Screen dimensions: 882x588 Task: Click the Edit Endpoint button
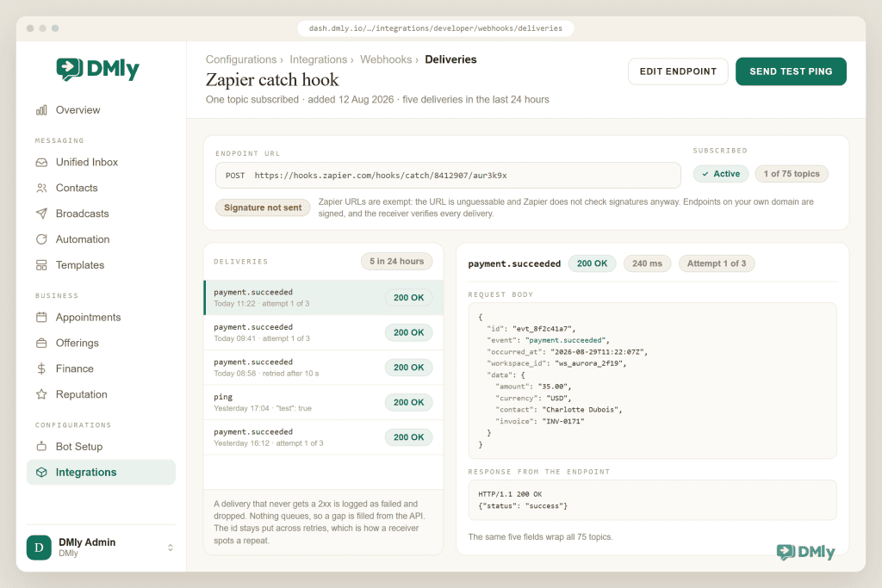pyautogui.click(x=678, y=71)
